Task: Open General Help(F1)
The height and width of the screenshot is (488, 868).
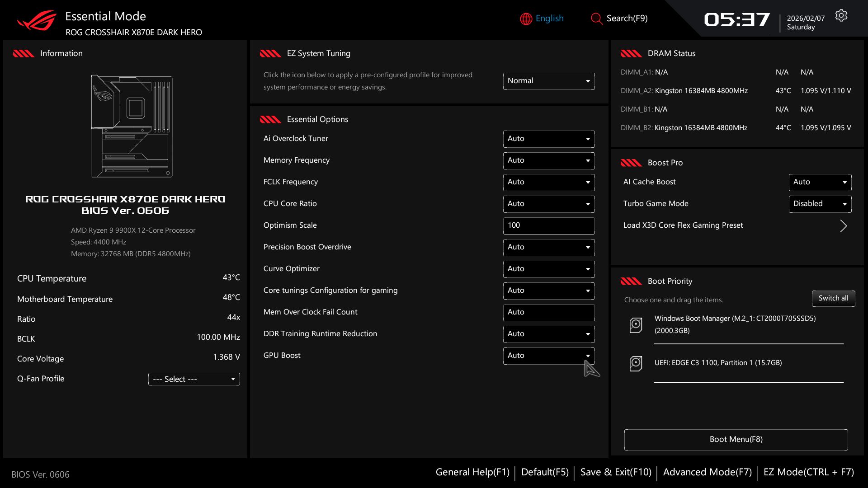Action: tap(472, 472)
